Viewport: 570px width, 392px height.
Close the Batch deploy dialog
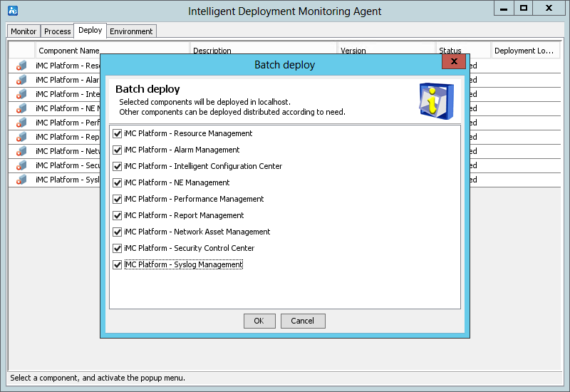[454, 61]
